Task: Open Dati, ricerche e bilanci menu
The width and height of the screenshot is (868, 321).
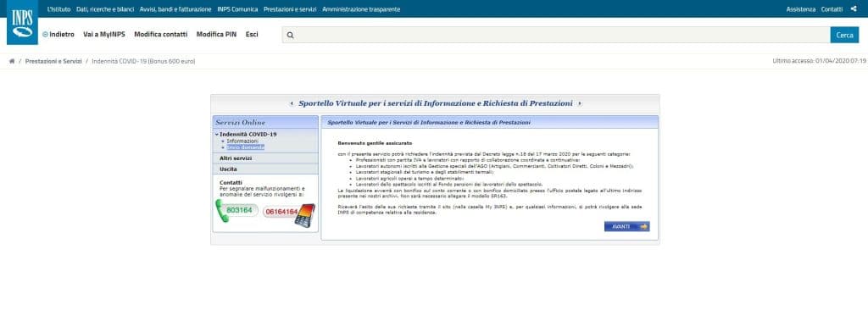Action: click(x=105, y=9)
